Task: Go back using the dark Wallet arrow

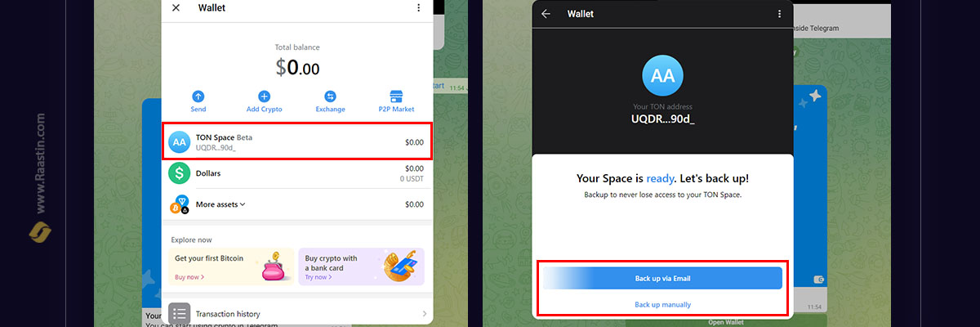Action: 546,14
